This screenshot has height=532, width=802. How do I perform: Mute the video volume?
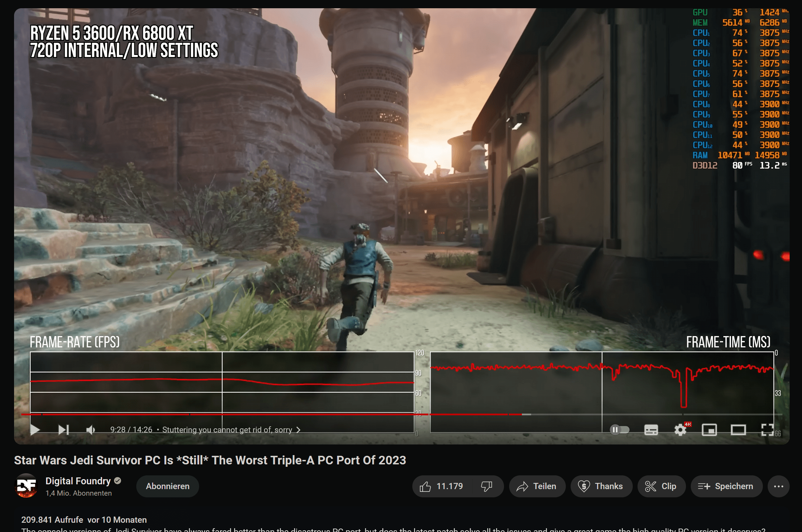pos(91,429)
